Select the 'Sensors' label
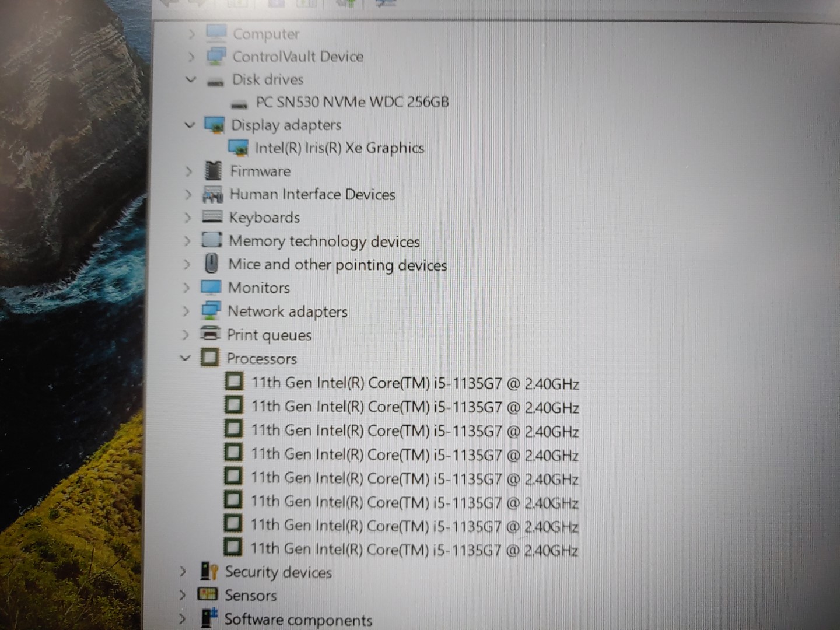Image resolution: width=840 pixels, height=630 pixels. click(251, 595)
